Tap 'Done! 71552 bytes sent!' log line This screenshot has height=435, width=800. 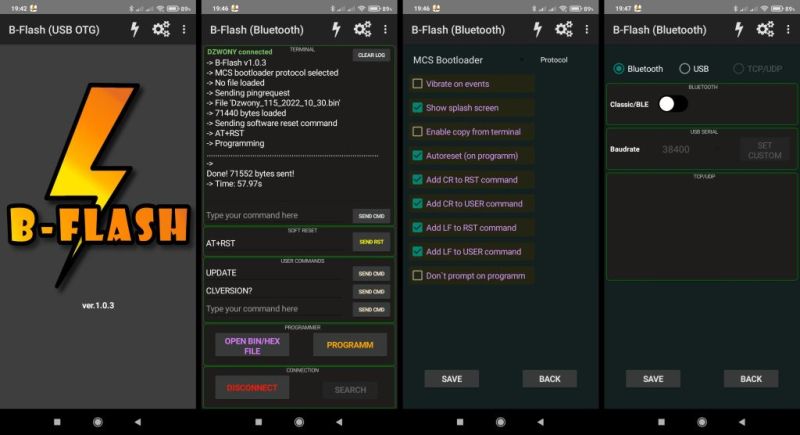[x=250, y=174]
